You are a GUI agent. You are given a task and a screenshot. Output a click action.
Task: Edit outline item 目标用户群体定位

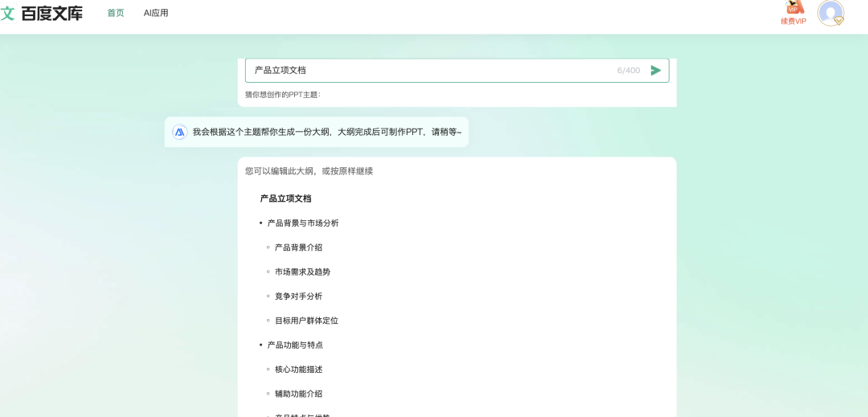click(306, 321)
